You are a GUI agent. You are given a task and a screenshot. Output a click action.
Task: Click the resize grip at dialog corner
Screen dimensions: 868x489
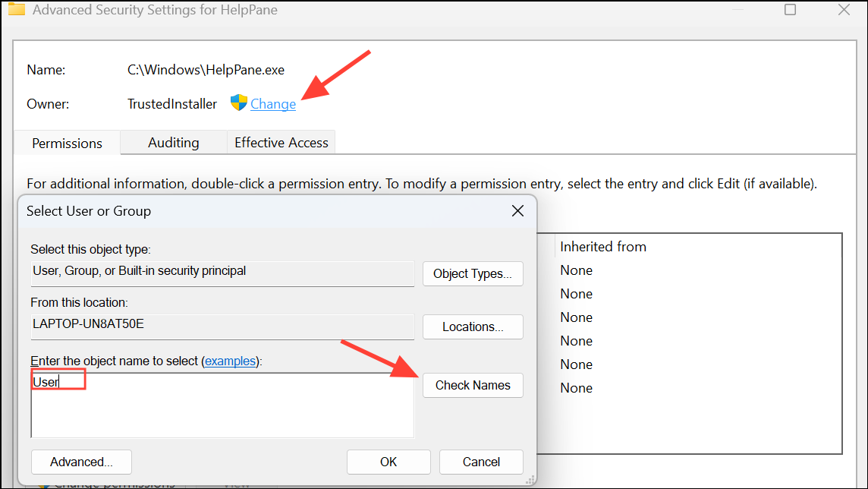(x=531, y=480)
